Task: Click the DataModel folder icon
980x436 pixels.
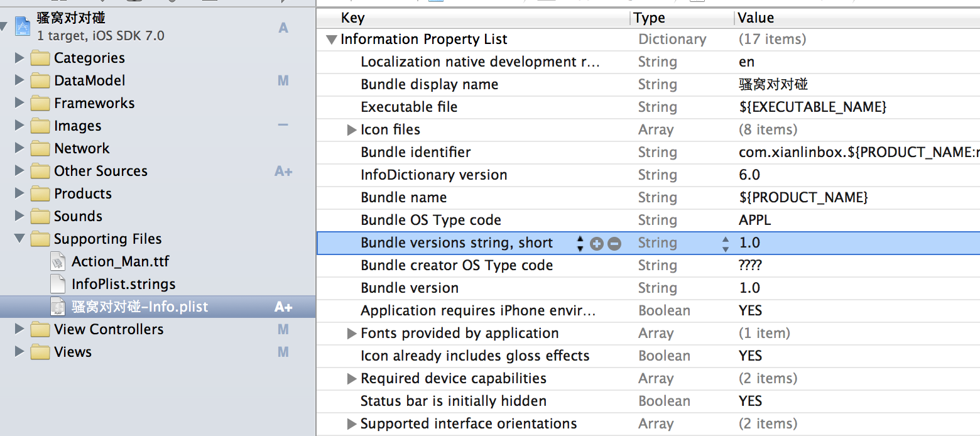Action: pyautogui.click(x=40, y=81)
